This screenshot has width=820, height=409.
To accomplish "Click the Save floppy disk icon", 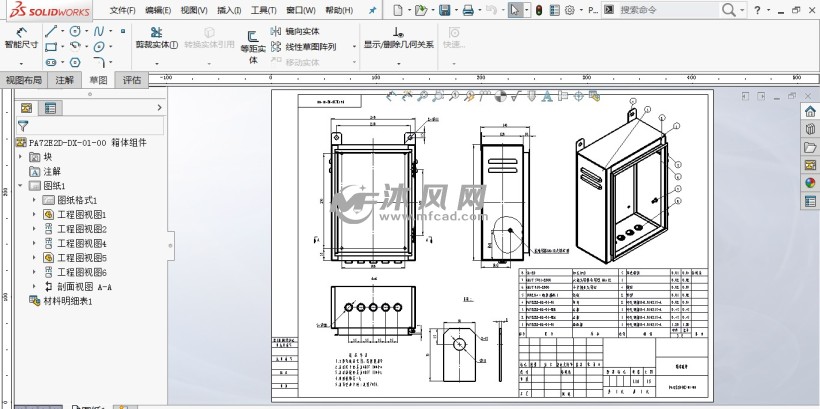I will click(446, 10).
